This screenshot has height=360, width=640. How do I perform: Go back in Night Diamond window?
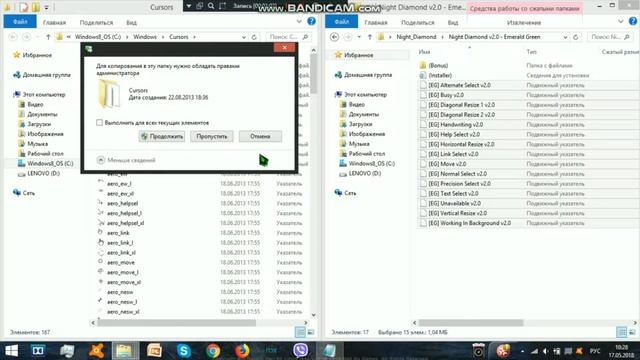[x=334, y=37]
